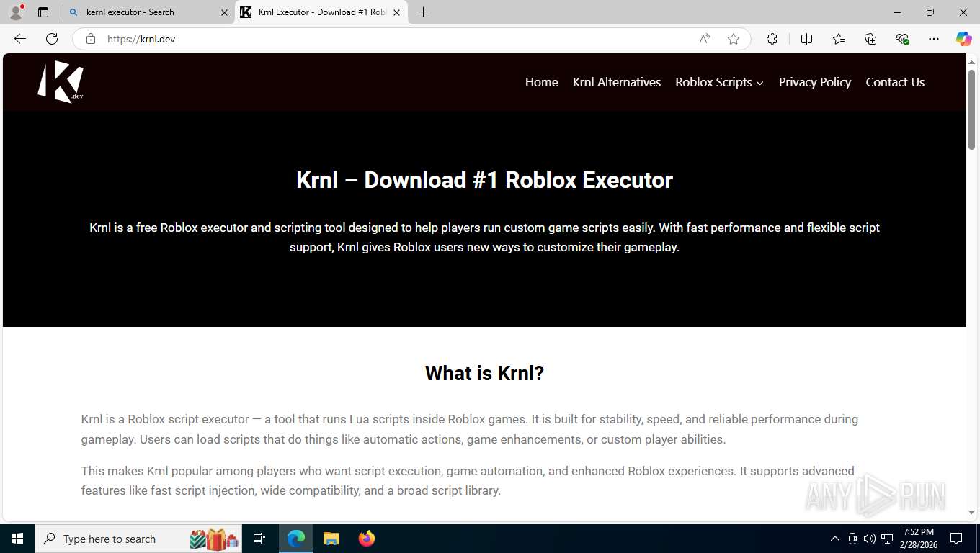Open Microsoft Edge taskbar icon
Screen dimensions: 980x553
click(x=296, y=539)
